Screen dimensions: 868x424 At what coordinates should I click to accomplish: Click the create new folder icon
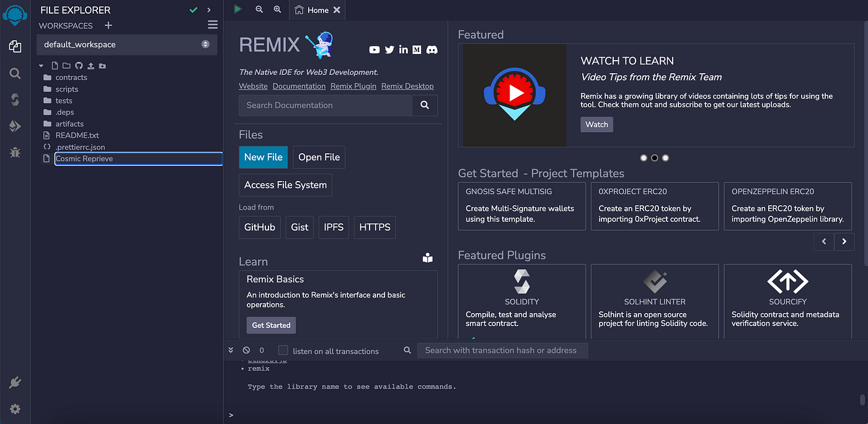(x=66, y=66)
